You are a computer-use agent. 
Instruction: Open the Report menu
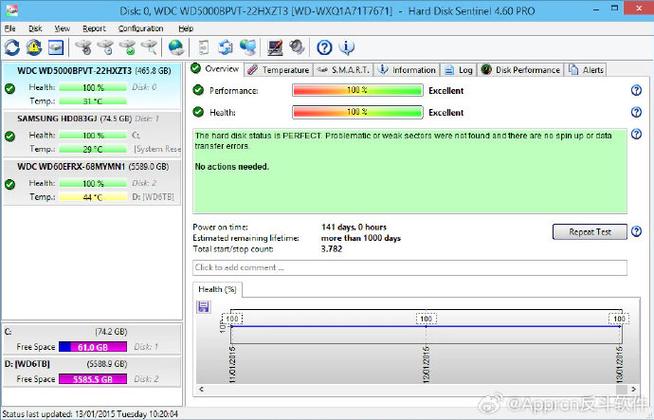[x=94, y=28]
